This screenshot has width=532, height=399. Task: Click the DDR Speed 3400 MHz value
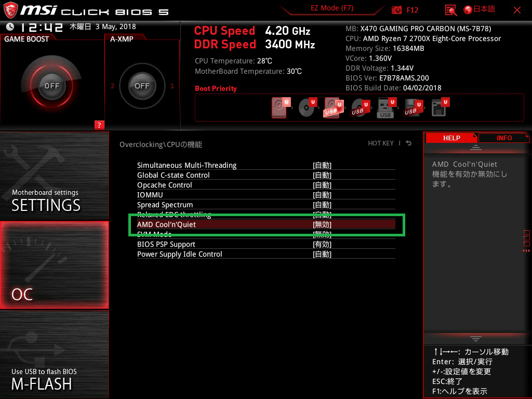[290, 45]
